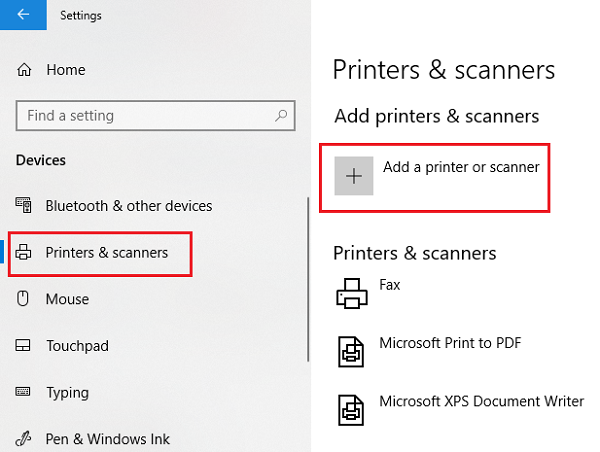Click the Typing keyboard icon

pos(25,393)
